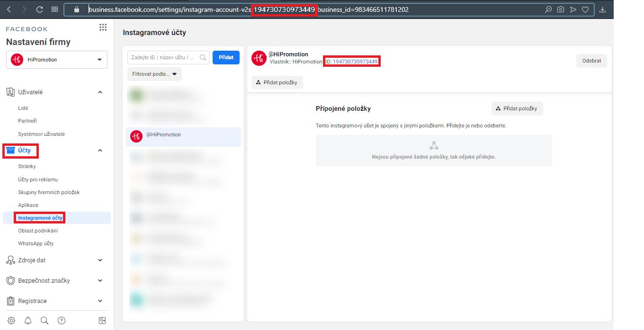Open browser snapshot camera icon
Viewport: 644px width, 330px height.
[561, 9]
